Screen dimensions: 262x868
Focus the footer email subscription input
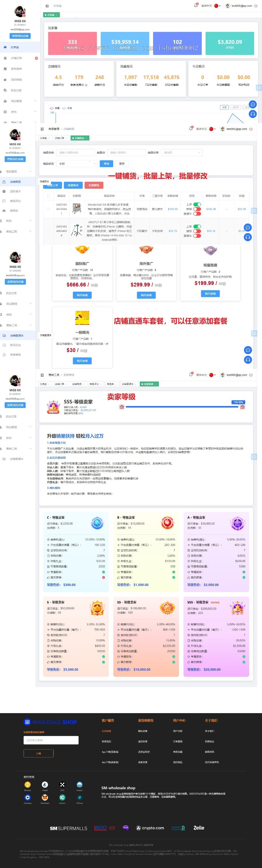pos(51,740)
